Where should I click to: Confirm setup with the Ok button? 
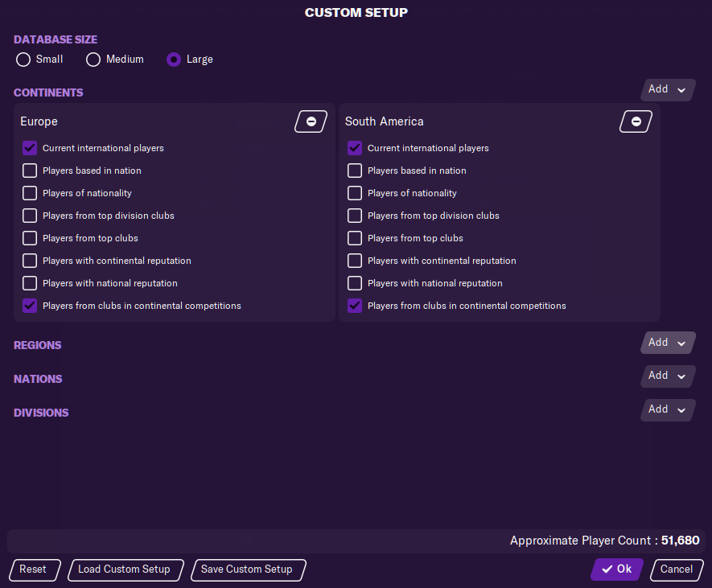click(616, 569)
